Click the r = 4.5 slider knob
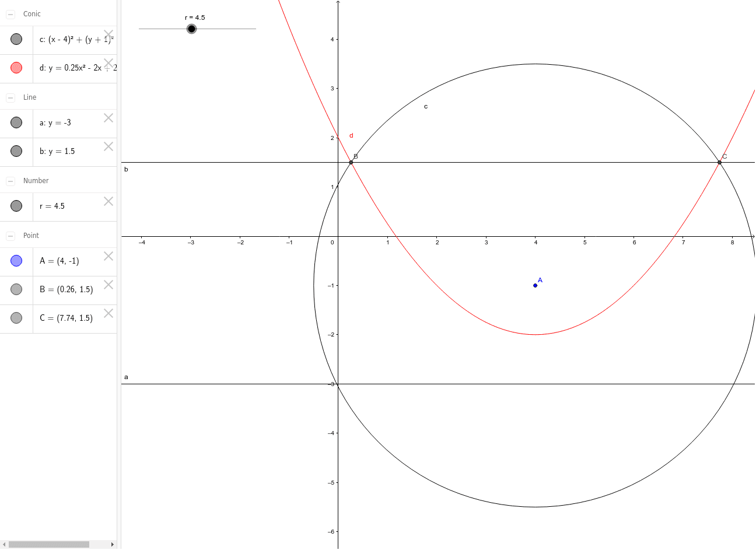Screen dimensions: 756x550 [x=191, y=28]
